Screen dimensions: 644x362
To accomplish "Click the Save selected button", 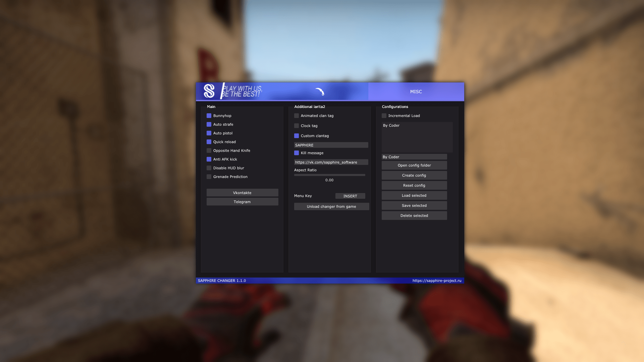I will tap(414, 205).
